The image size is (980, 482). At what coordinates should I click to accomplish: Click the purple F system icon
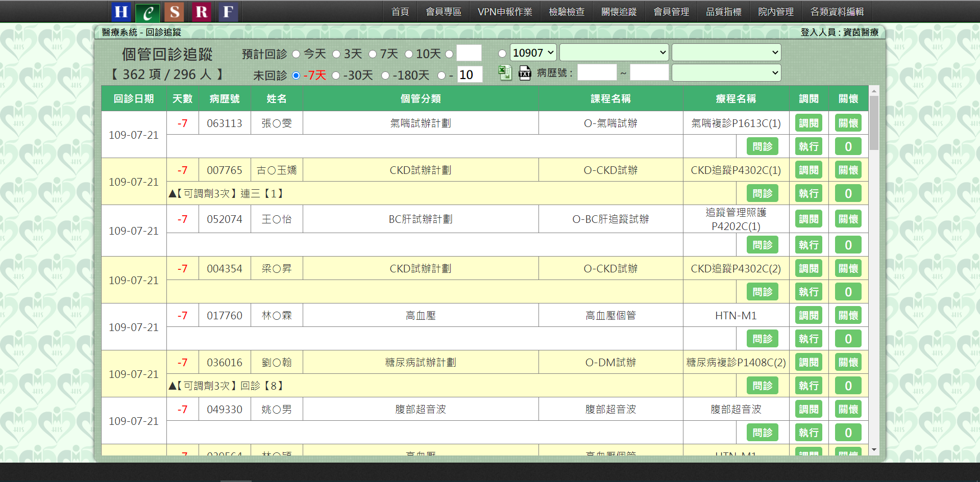[x=228, y=12]
